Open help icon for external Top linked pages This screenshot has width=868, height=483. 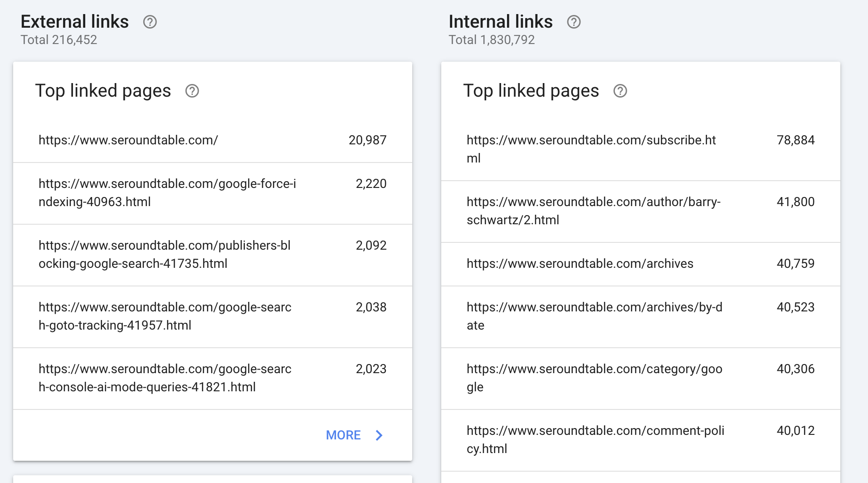(192, 91)
